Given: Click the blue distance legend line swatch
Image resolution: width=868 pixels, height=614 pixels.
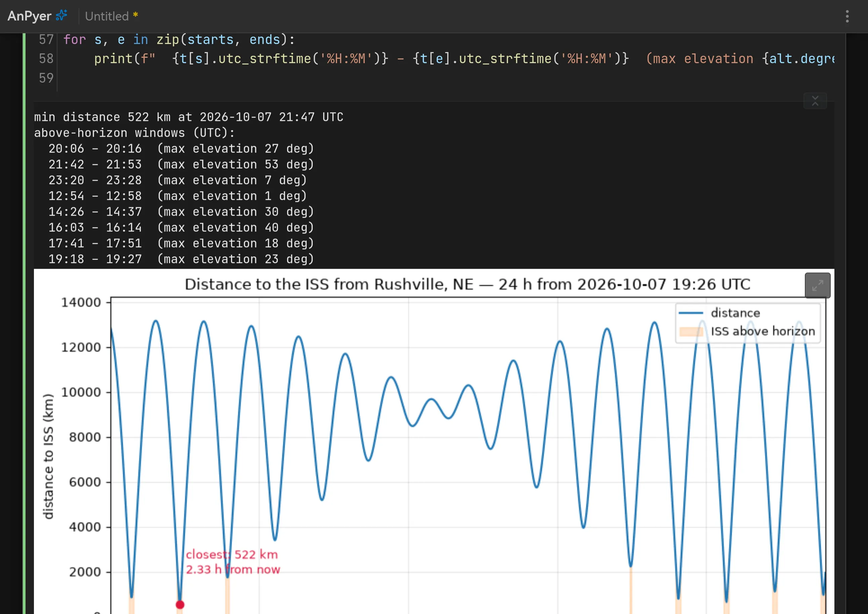Looking at the screenshot, I should [691, 313].
